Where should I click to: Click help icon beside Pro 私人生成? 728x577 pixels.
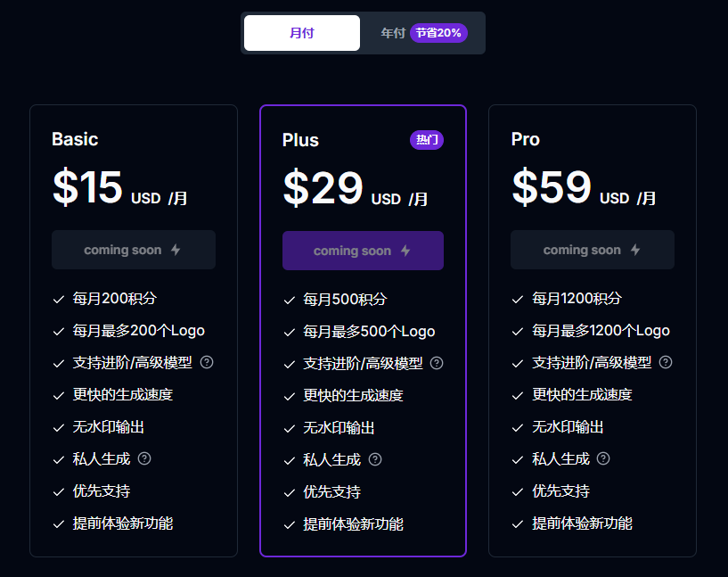[603, 458]
